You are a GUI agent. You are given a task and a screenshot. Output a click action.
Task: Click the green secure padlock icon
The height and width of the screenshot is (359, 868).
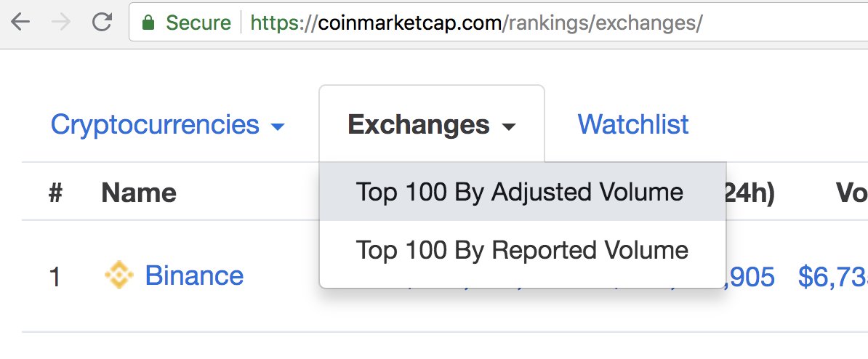[148, 22]
